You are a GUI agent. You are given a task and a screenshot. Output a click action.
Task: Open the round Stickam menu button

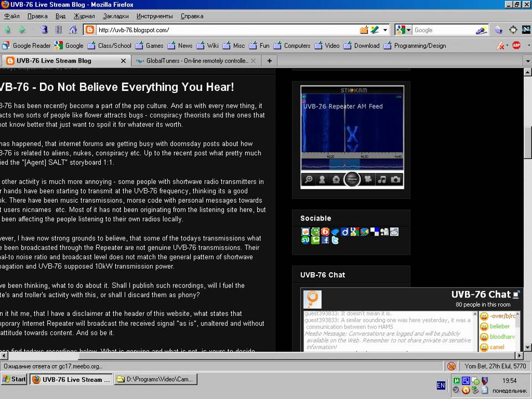click(x=352, y=179)
